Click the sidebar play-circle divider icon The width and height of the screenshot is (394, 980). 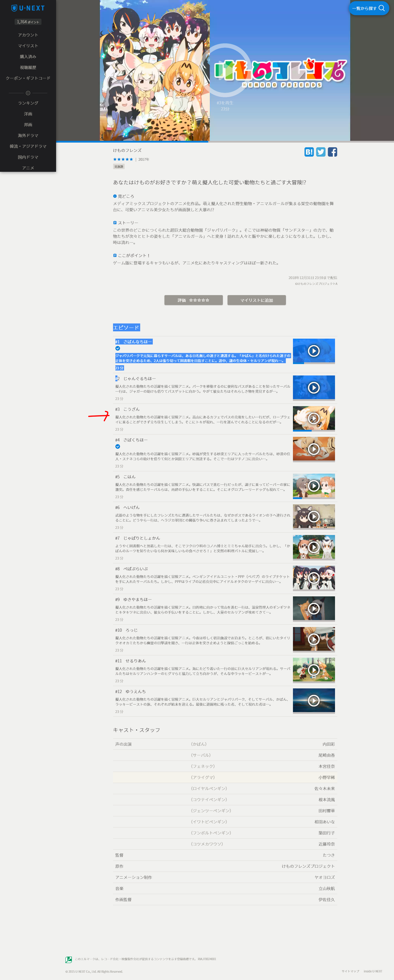point(28,93)
